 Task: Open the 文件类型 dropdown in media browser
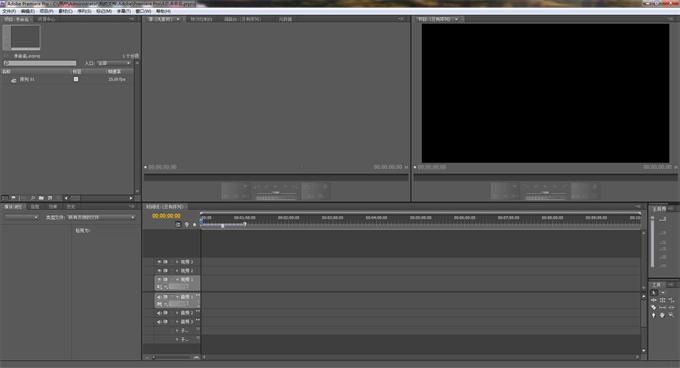101,217
